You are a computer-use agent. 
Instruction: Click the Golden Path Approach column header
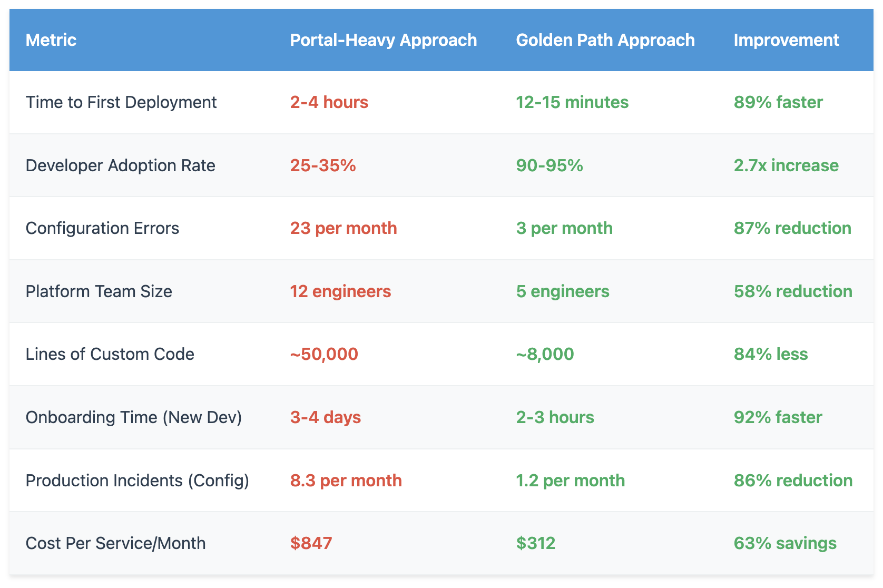click(605, 40)
